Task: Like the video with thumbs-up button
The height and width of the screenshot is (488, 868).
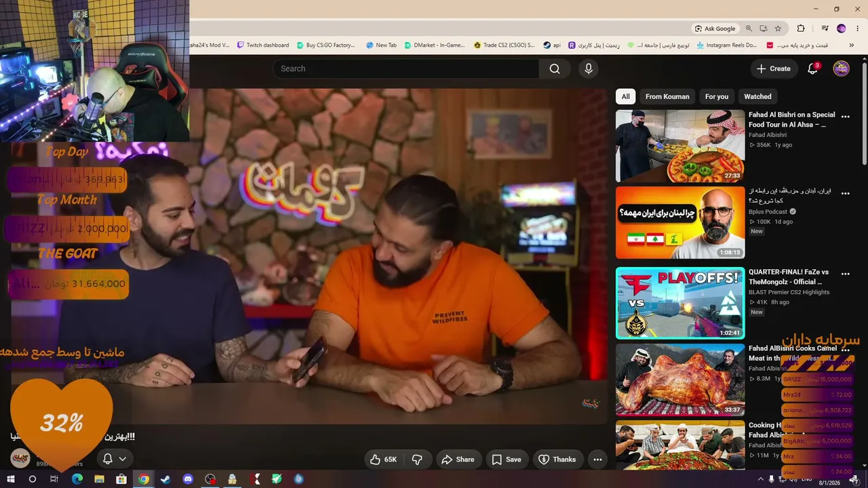Action: [384, 460]
